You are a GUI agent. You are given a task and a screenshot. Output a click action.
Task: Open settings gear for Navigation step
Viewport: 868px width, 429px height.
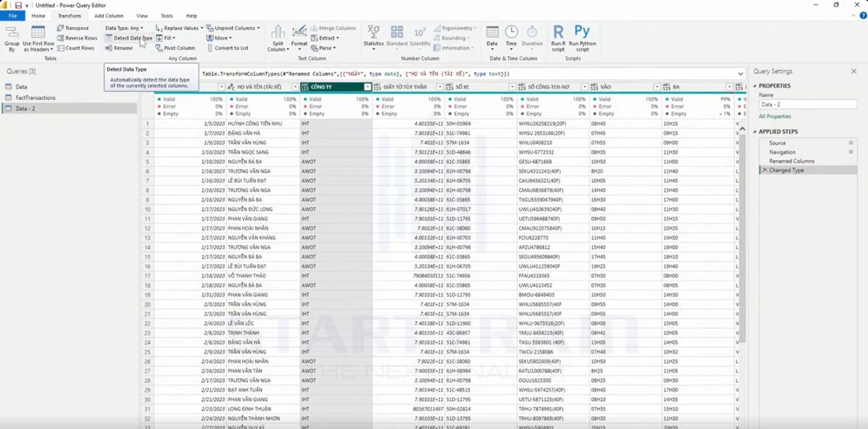[x=851, y=152]
